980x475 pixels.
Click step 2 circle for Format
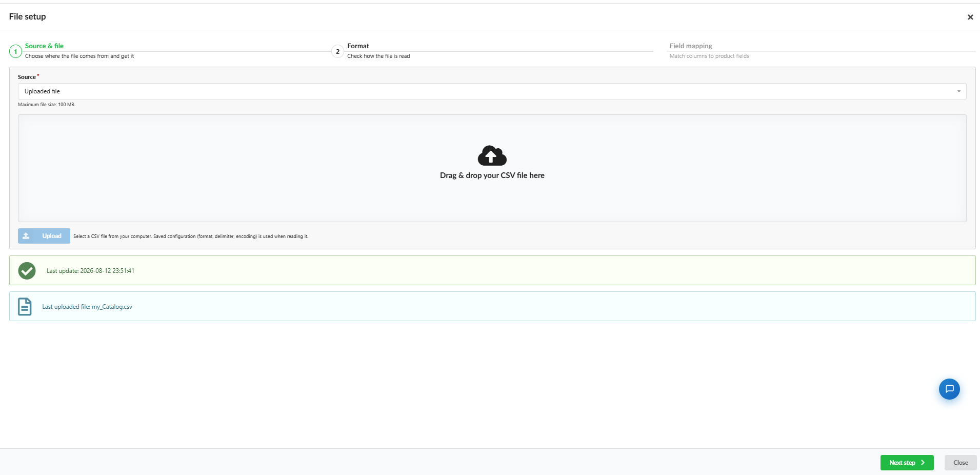click(337, 51)
